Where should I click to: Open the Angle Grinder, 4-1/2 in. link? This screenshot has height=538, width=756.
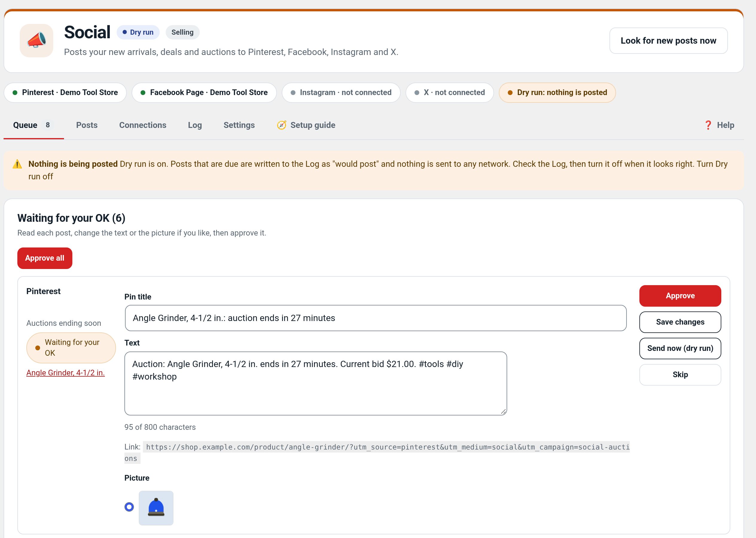[65, 373]
